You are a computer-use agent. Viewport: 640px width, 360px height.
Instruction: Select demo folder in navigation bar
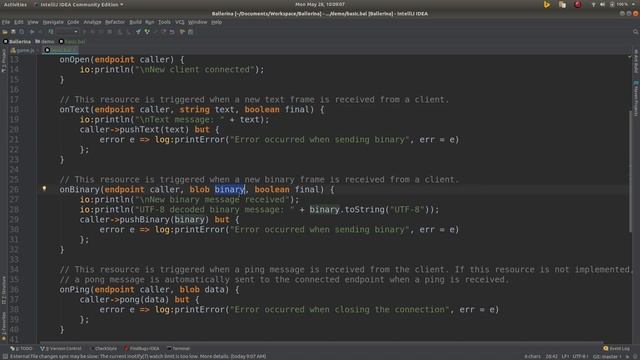(x=45, y=42)
